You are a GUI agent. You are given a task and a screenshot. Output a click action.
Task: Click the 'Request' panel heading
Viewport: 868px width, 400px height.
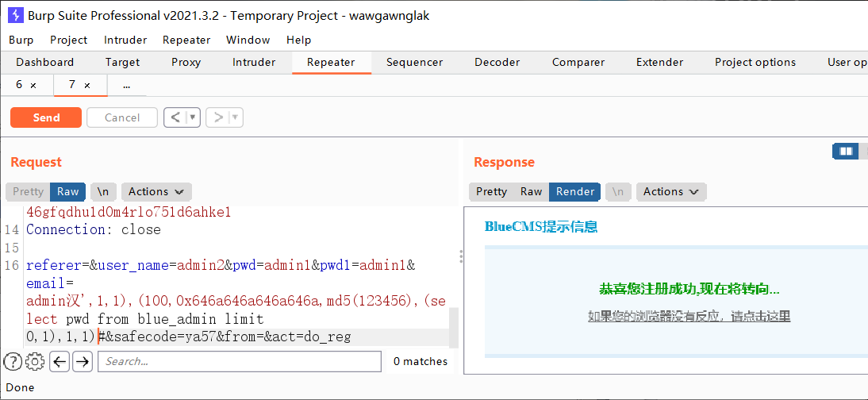36,163
